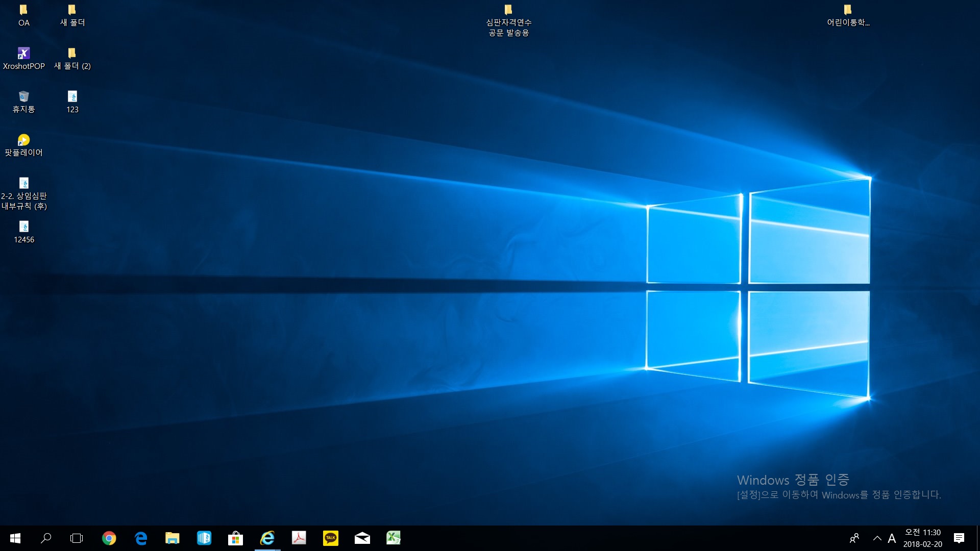
Task: Open the blue book app in taskbar
Action: click(x=204, y=538)
